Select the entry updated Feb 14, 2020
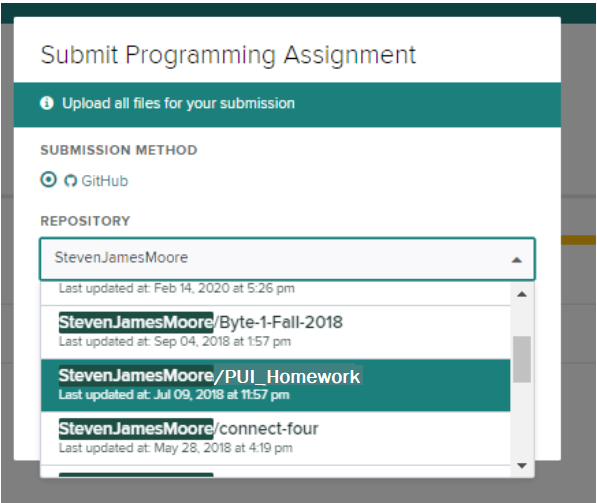 point(275,293)
